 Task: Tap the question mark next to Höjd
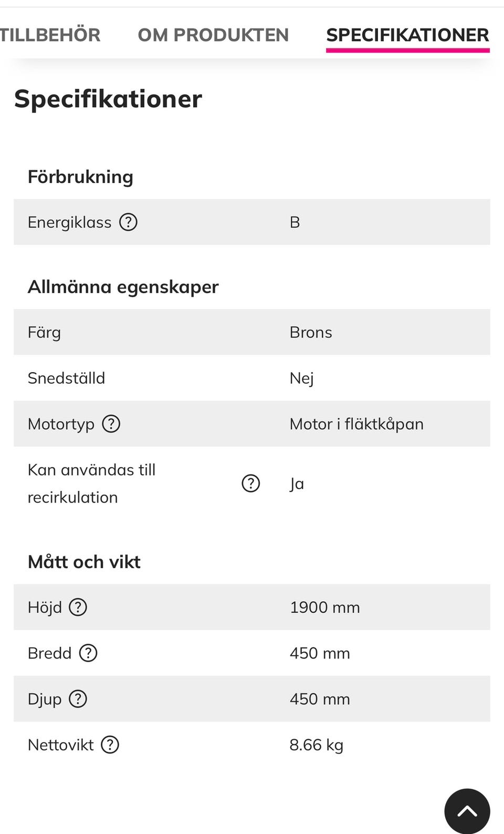pos(78,607)
